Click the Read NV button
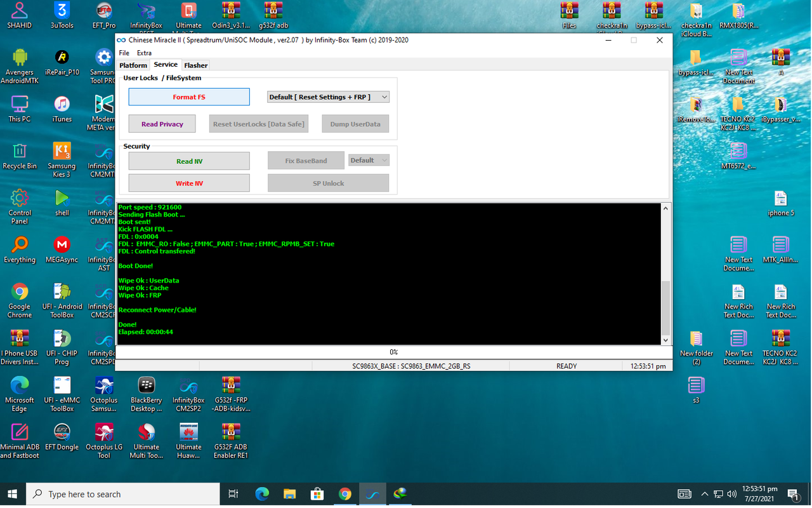 [189, 161]
